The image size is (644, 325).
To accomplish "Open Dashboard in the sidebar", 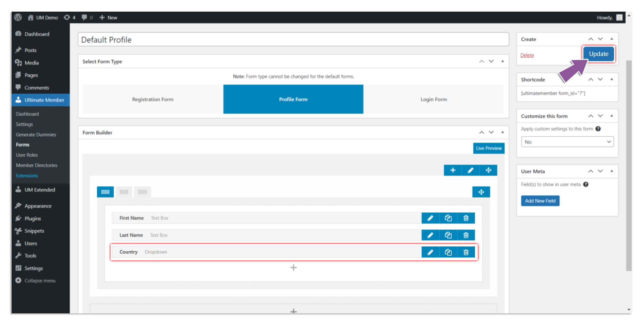I will pos(37,34).
